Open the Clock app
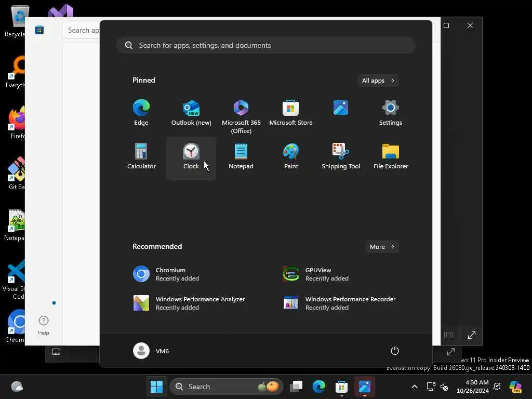Viewport: 532px width, 399px height. coord(191,158)
